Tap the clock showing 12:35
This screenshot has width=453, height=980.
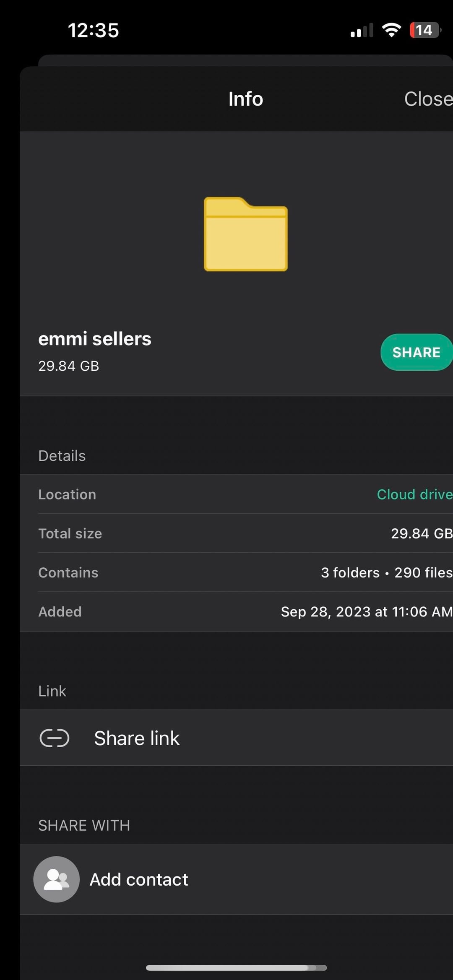click(x=93, y=30)
